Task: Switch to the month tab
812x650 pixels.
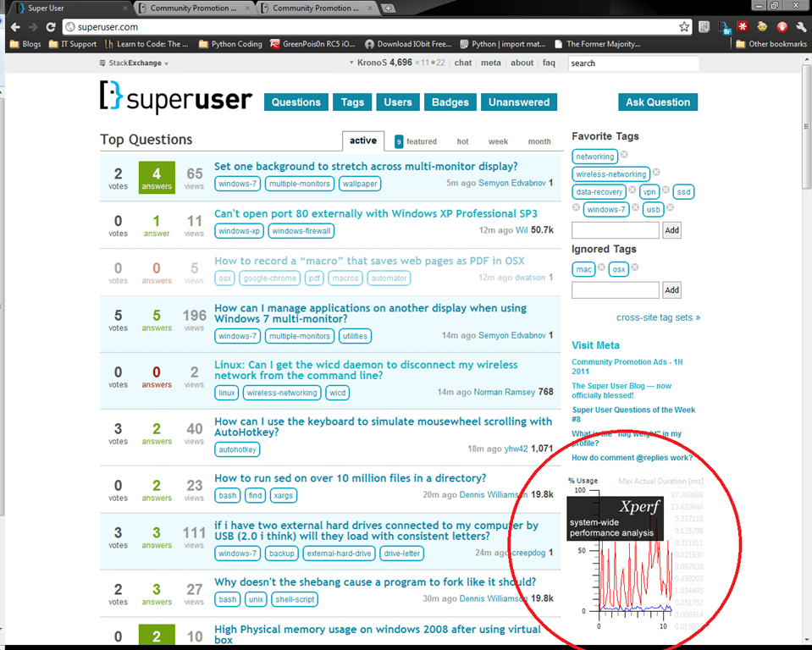Action: tap(539, 141)
